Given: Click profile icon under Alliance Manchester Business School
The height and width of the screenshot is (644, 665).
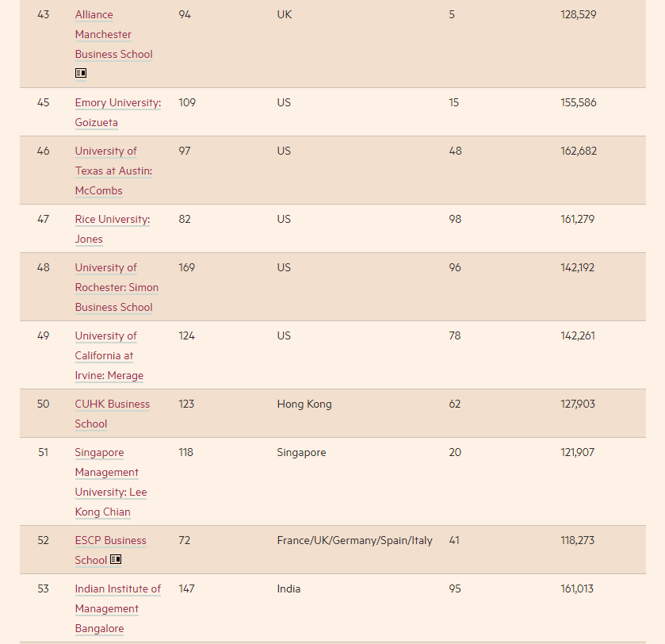Looking at the screenshot, I should [81, 73].
